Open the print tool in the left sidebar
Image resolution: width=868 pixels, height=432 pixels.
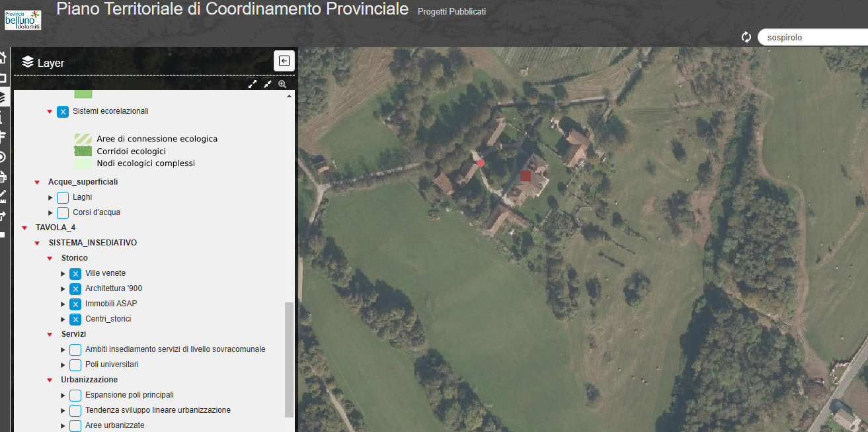[x=3, y=177]
